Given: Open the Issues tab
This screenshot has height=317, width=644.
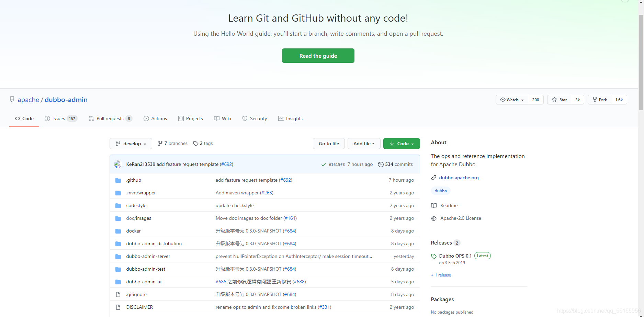Looking at the screenshot, I should (61, 118).
